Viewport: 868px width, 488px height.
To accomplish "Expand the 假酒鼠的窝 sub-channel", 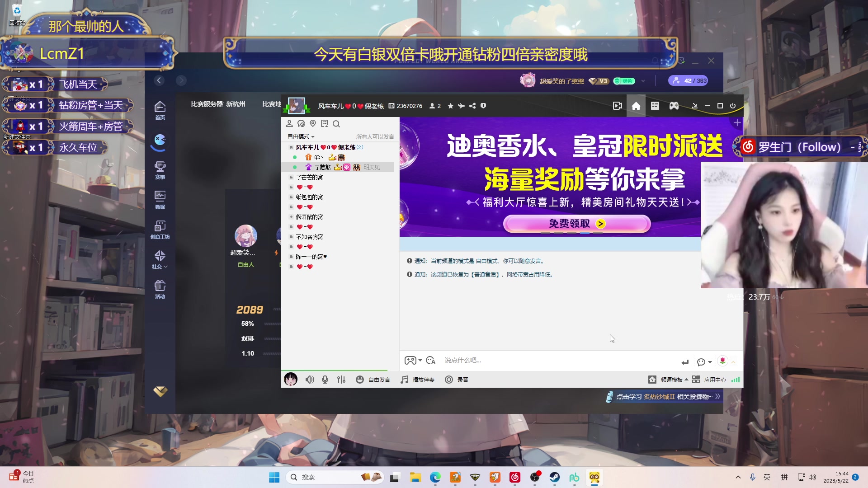I will (x=291, y=217).
